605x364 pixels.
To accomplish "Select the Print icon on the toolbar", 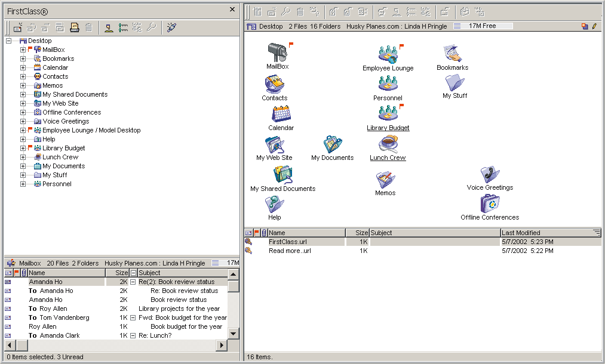I will 75,27.
